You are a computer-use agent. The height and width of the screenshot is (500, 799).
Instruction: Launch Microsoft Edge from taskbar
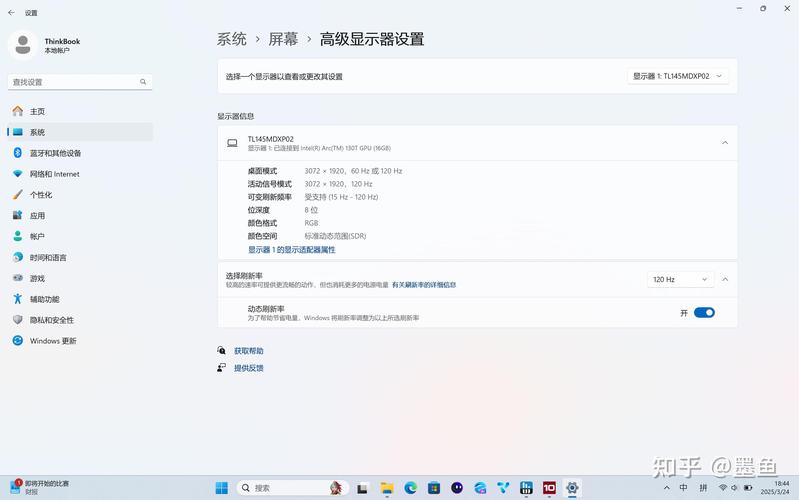click(x=411, y=488)
